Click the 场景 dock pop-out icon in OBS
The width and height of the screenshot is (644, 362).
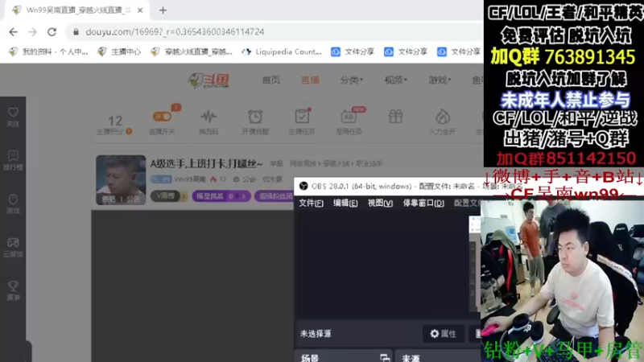click(385, 358)
